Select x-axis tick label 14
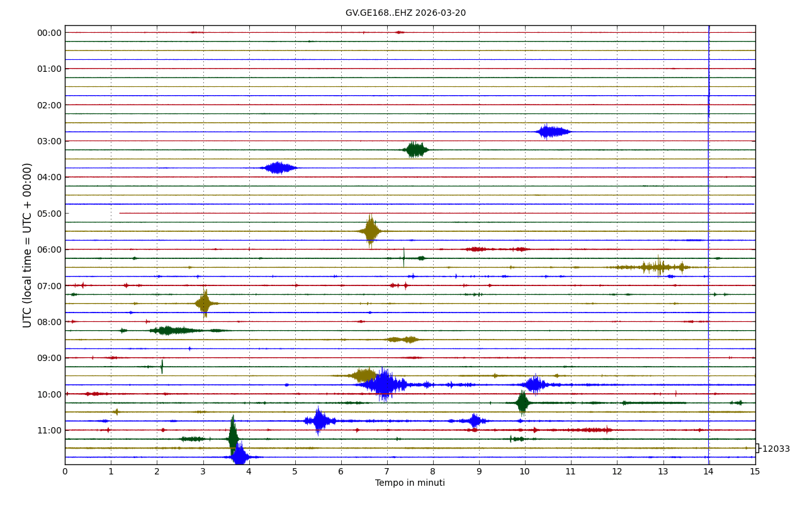812x516 pixels. 709,471
